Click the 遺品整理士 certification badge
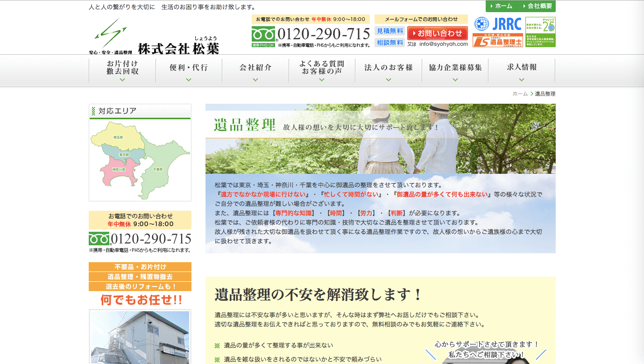 [x=497, y=41]
